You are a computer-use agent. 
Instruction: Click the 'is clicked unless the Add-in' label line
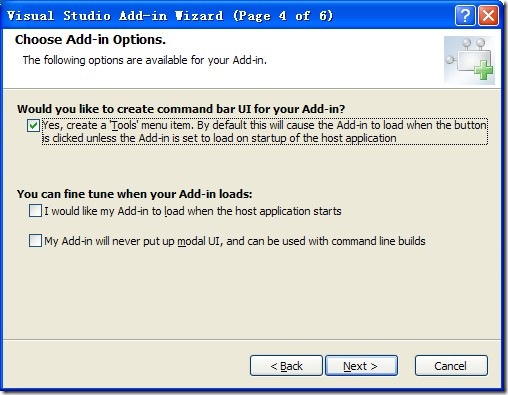click(x=220, y=138)
